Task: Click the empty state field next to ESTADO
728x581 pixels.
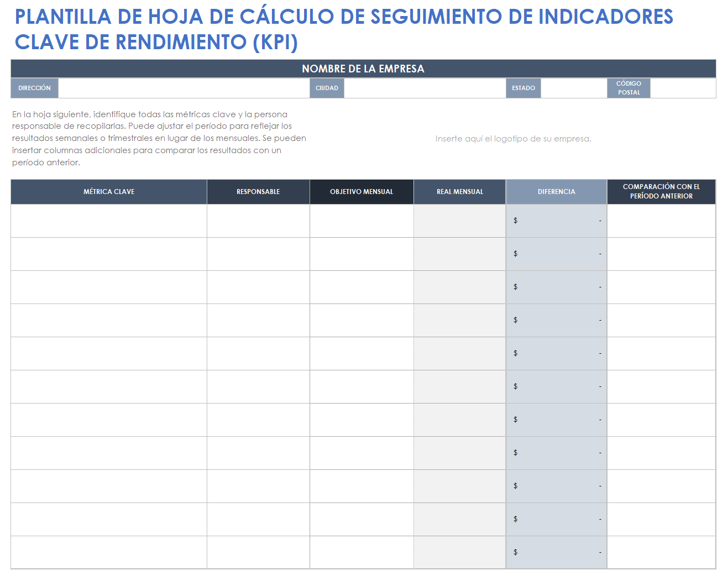Action: (574, 88)
